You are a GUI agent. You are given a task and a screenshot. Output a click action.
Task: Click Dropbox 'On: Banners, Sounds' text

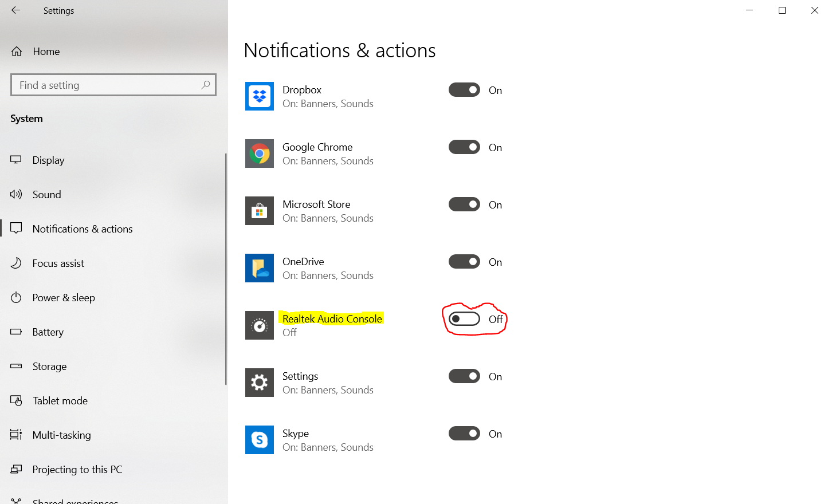328,104
